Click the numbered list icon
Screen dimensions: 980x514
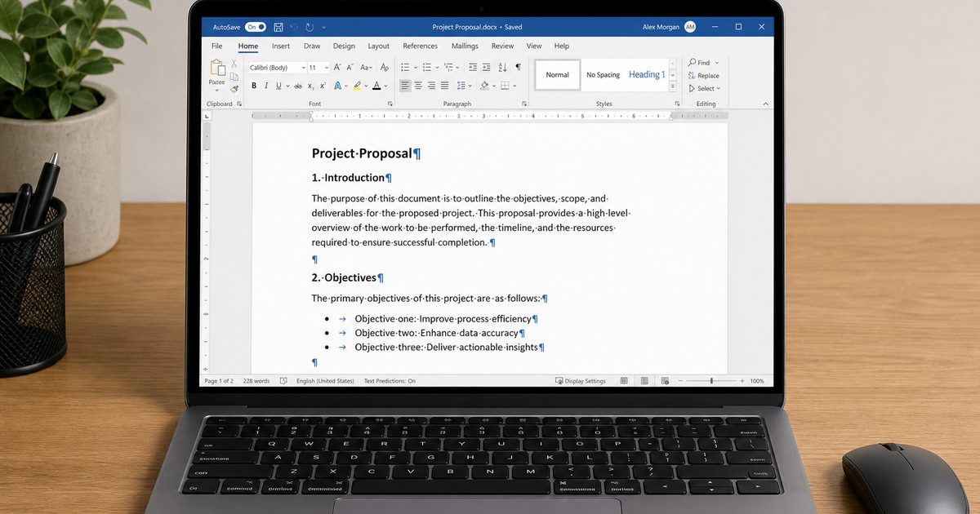tap(426, 67)
